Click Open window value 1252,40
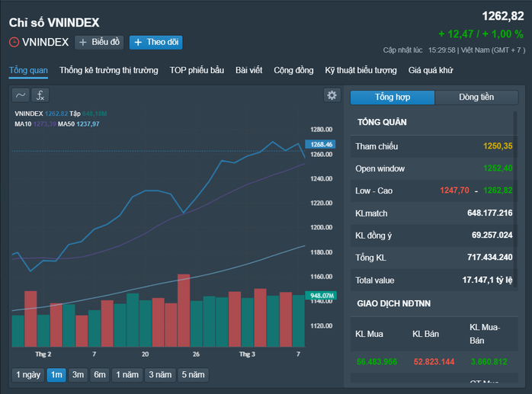The image size is (532, 394). [498, 168]
